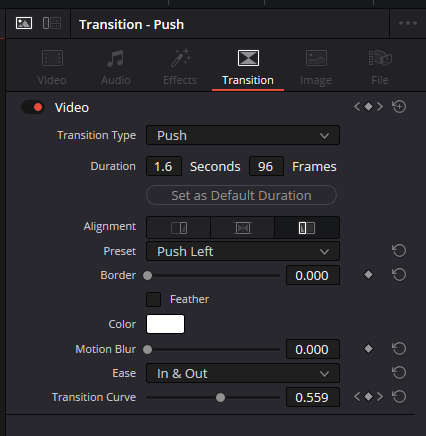This screenshot has width=426, height=436.
Task: Disable the Video transition toggle
Action: (33, 107)
